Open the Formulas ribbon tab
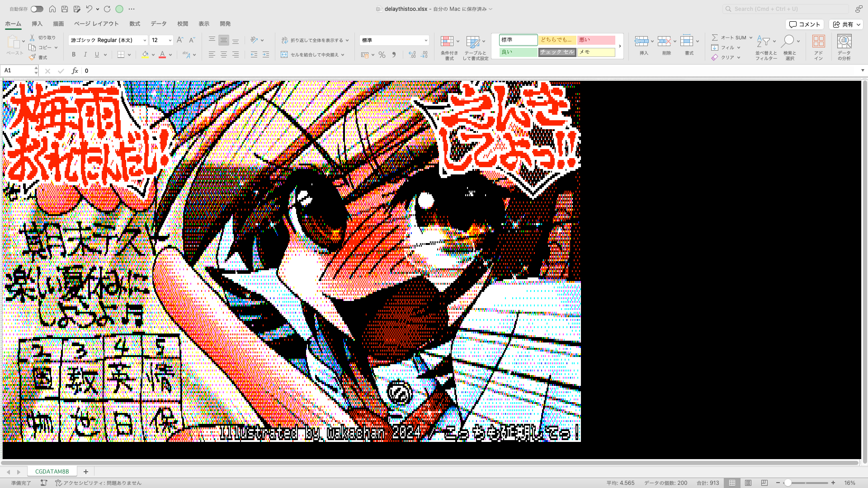868x488 pixels. pyautogui.click(x=135, y=24)
